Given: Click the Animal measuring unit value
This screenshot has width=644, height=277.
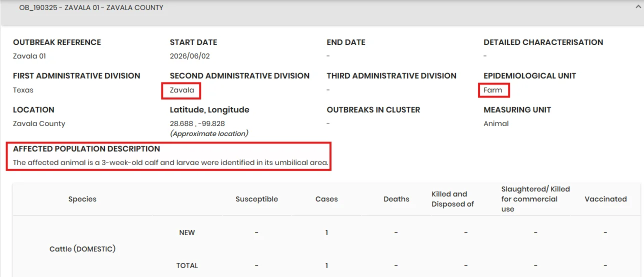Looking at the screenshot, I should click(x=496, y=123).
